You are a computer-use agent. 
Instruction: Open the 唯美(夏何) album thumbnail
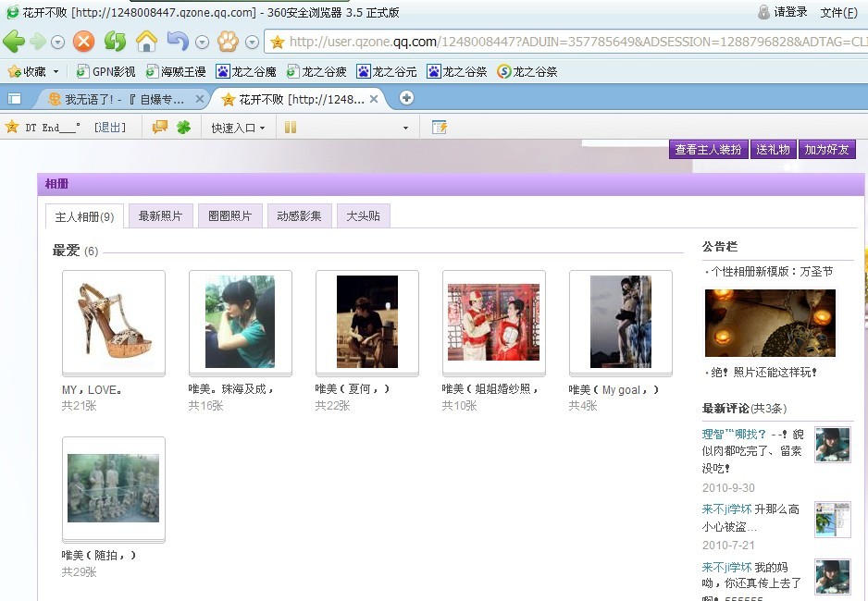point(367,322)
